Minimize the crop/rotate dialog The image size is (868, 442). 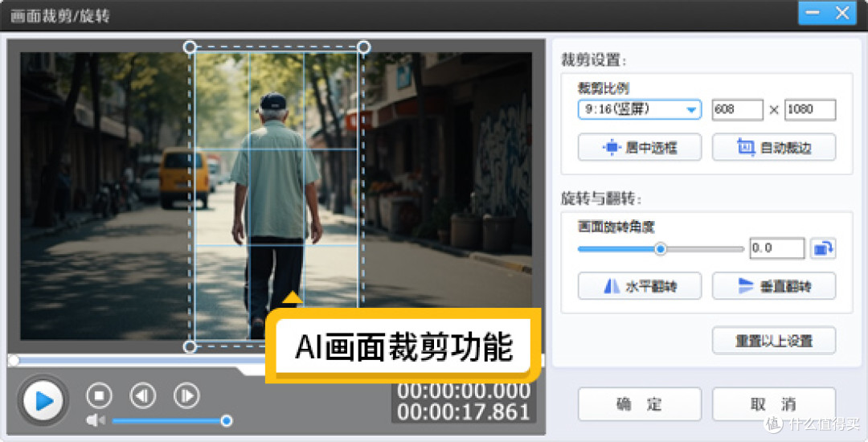point(813,13)
